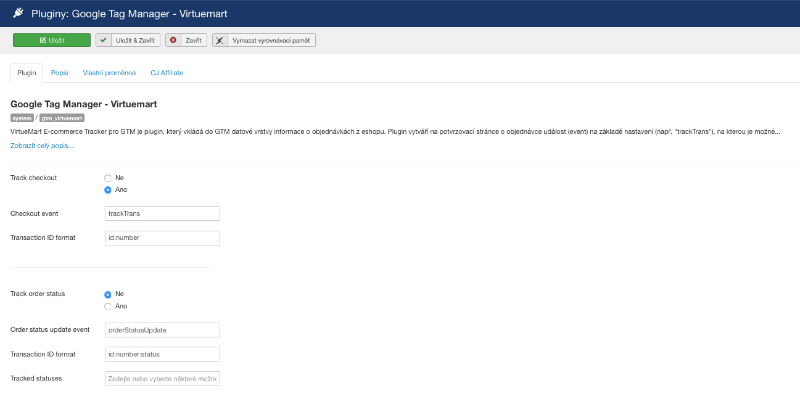The height and width of the screenshot is (412, 800).
Task: Click the red cancel icon on Zavřít
Action: coord(173,40)
